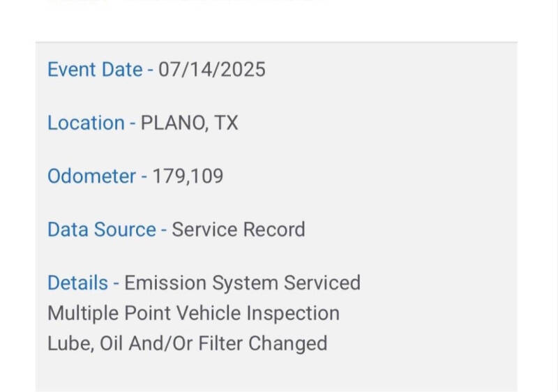The image size is (558, 392).
Task: Click the Event Date label
Action: 95,70
